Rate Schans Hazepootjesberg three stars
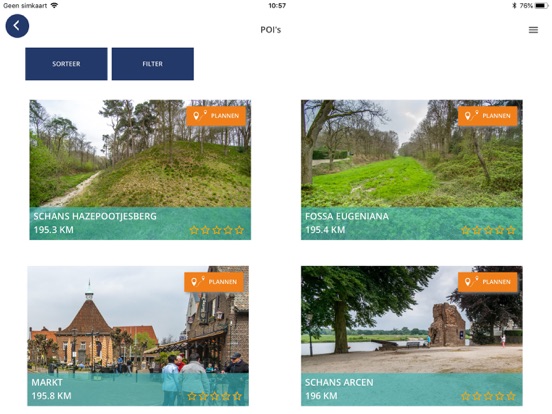 pos(217,230)
